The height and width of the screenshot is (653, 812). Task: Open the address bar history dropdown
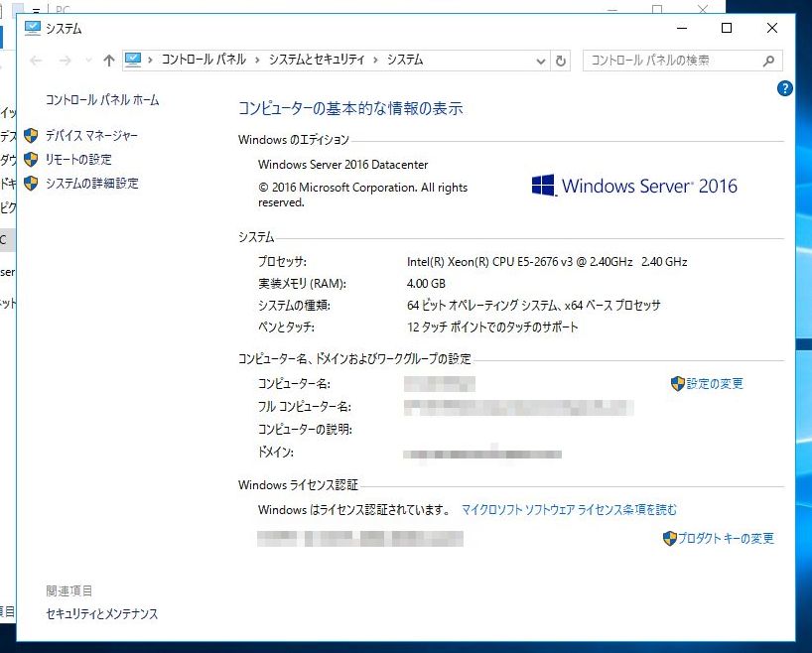pyautogui.click(x=541, y=62)
